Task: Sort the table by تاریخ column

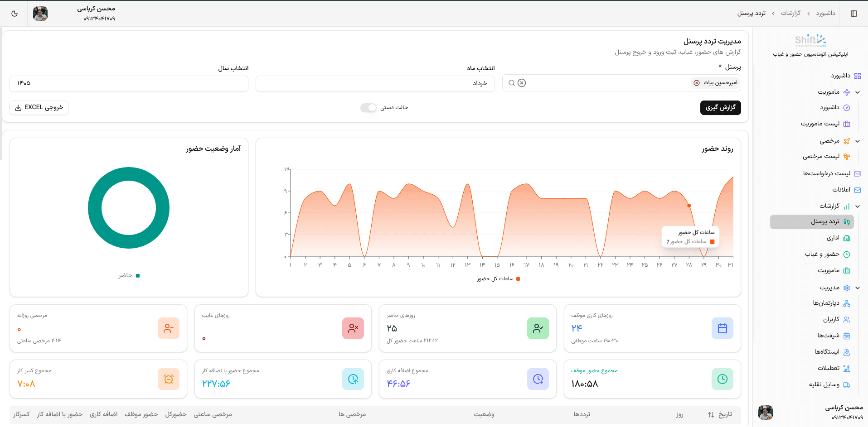Action: (x=720, y=414)
